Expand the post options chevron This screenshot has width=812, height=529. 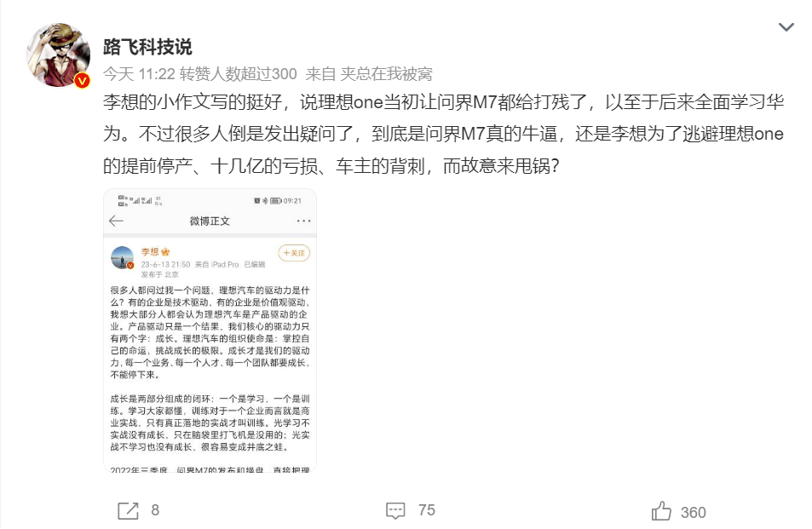click(x=786, y=27)
